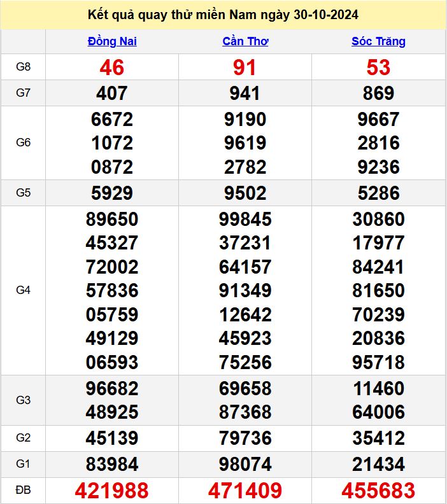Click the G5 number 5929
The height and width of the screenshot is (504, 447).
(112, 193)
